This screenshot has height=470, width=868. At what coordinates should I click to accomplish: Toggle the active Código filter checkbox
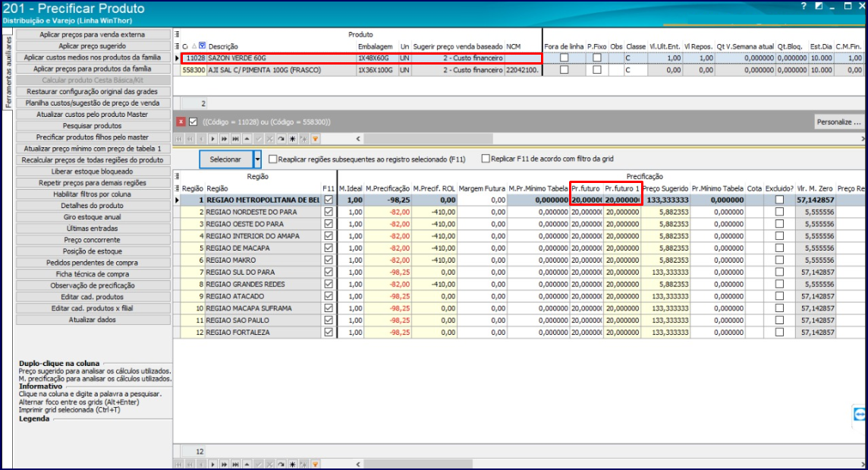[x=193, y=122]
